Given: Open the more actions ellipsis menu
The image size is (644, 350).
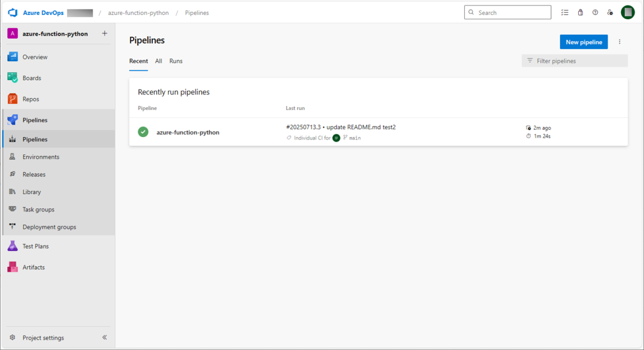Looking at the screenshot, I should (x=619, y=42).
